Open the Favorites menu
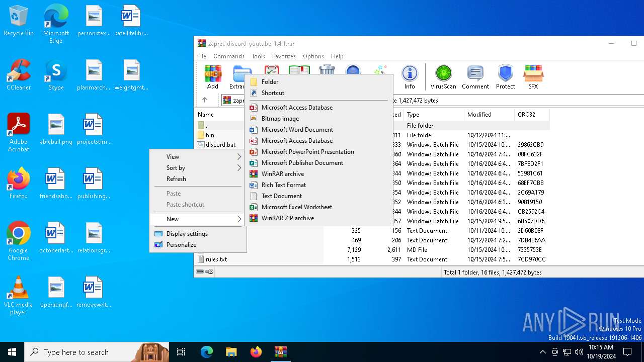Screen dimensions: 644x362 (x=284, y=56)
